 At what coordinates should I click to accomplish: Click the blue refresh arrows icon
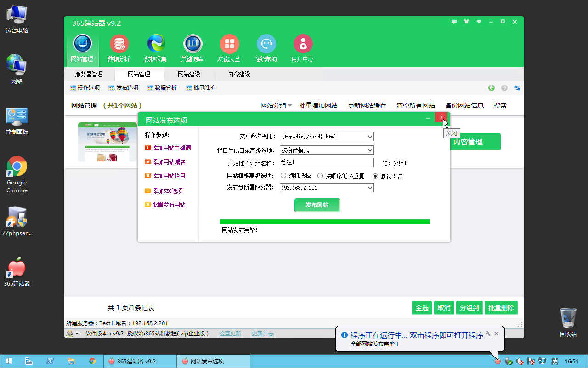[517, 88]
